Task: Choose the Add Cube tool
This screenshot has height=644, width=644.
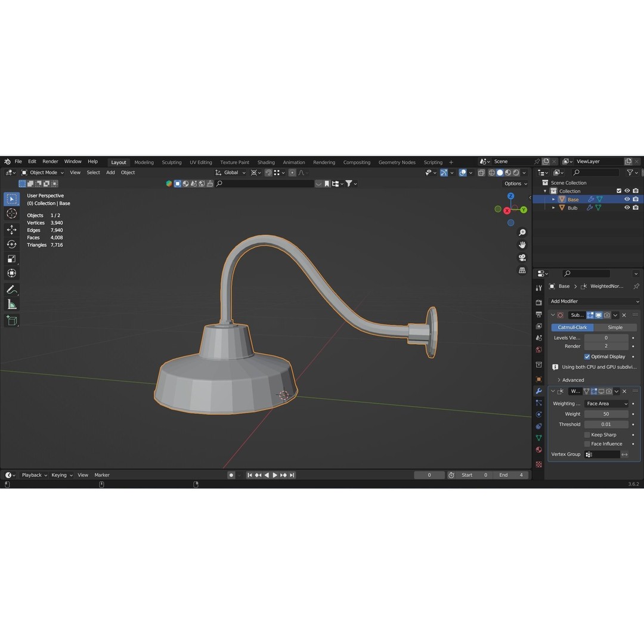Action: coord(11,320)
